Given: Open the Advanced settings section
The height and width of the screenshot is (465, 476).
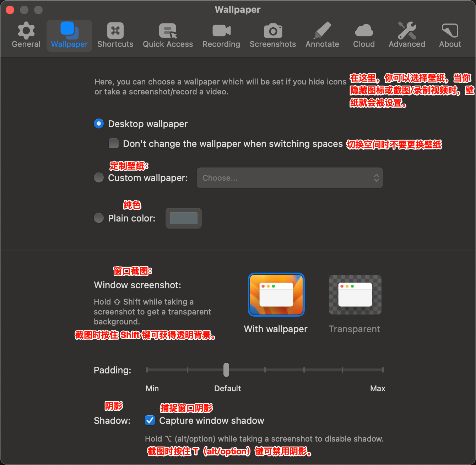Looking at the screenshot, I should tap(407, 34).
